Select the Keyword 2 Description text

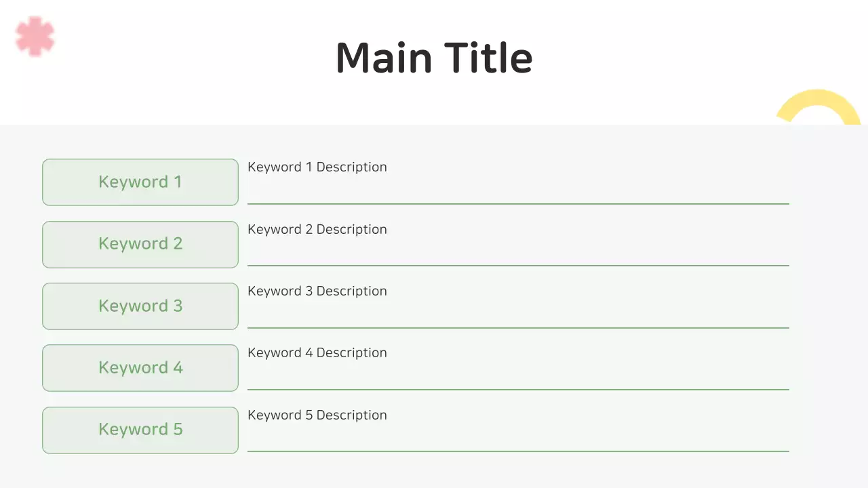pyautogui.click(x=317, y=230)
